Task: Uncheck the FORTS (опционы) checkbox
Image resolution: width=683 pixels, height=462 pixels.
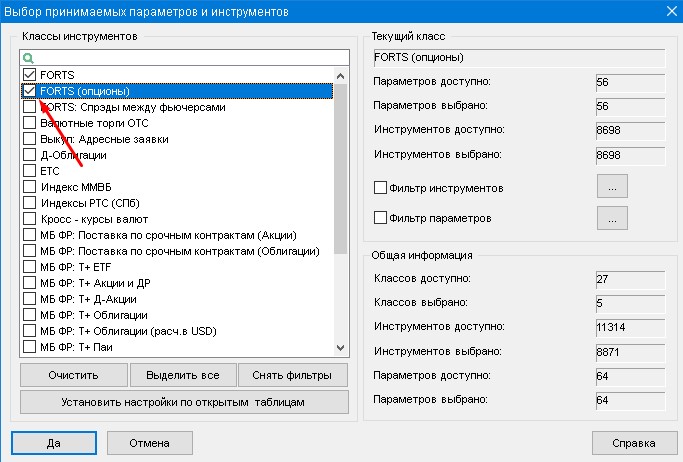Action: (29, 91)
